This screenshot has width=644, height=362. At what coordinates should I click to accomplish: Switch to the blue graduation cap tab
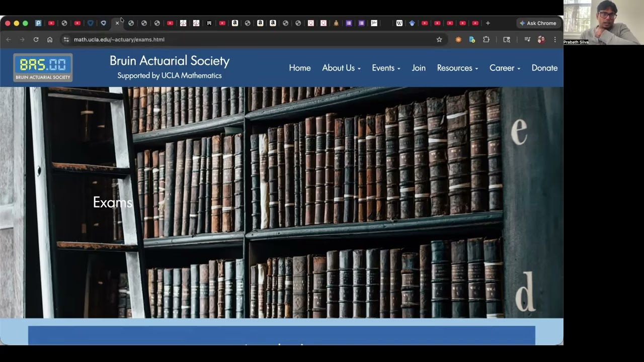click(412, 23)
